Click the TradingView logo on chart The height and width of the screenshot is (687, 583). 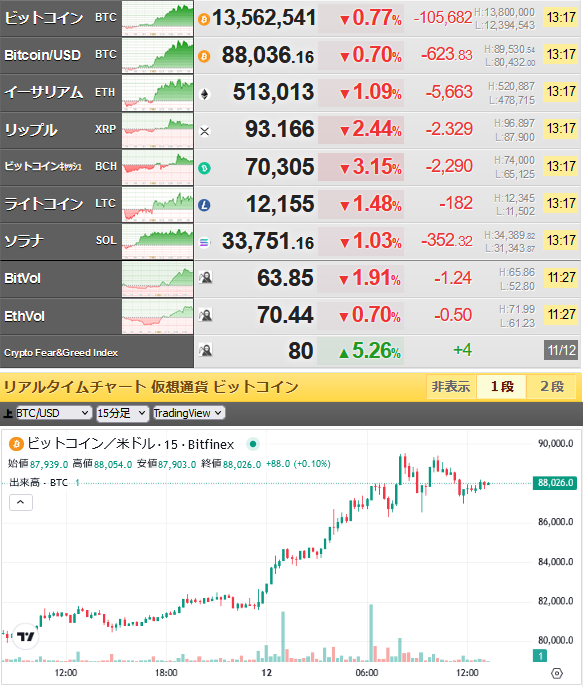[26, 636]
